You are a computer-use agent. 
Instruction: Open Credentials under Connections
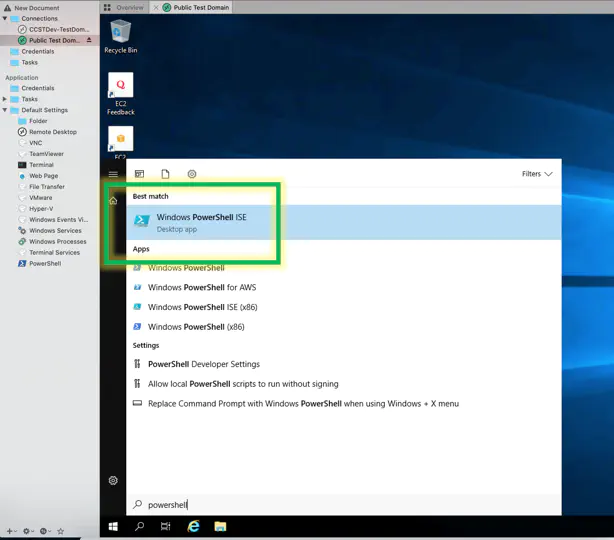(x=33, y=51)
